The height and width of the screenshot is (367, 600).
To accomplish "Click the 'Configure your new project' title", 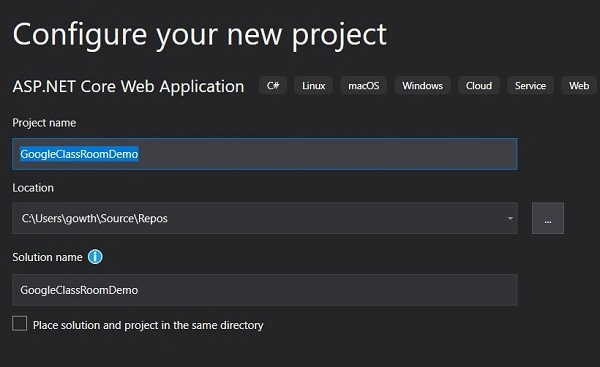I will [199, 35].
